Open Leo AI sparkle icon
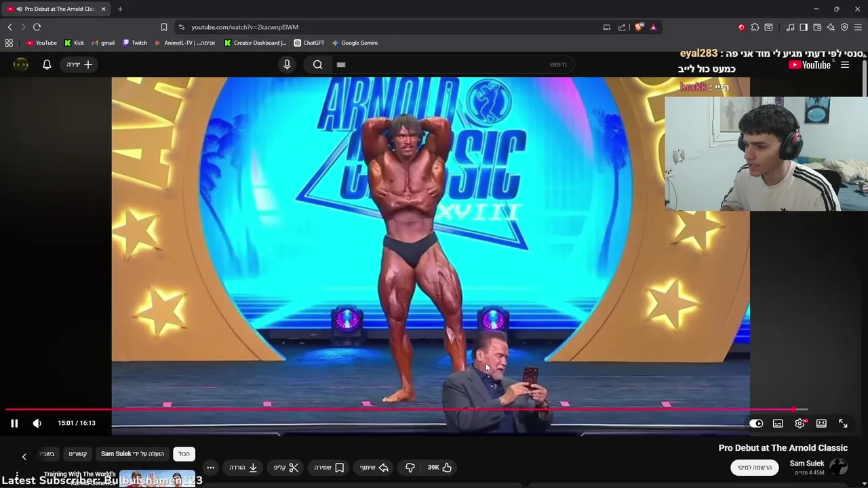This screenshot has height=488, width=868. click(x=831, y=27)
